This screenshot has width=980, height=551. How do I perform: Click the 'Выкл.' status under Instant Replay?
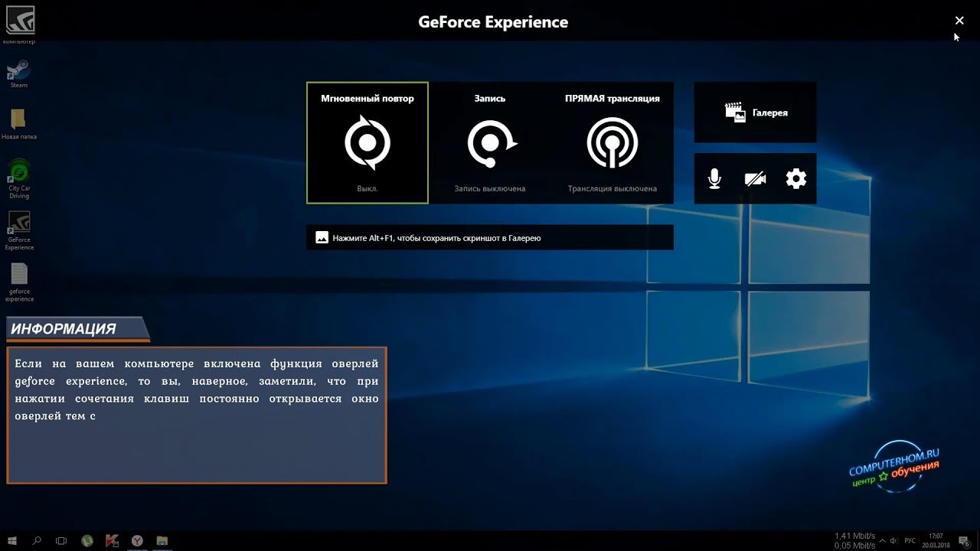[367, 188]
